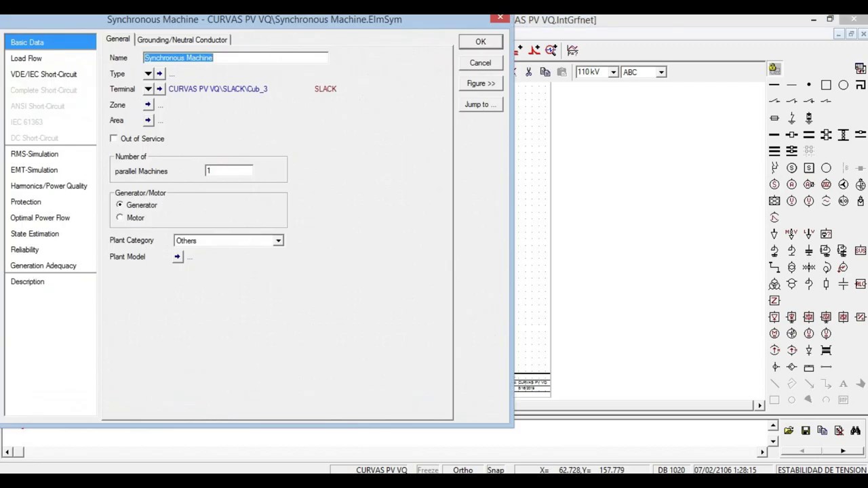Click the Cancel button

tap(480, 62)
